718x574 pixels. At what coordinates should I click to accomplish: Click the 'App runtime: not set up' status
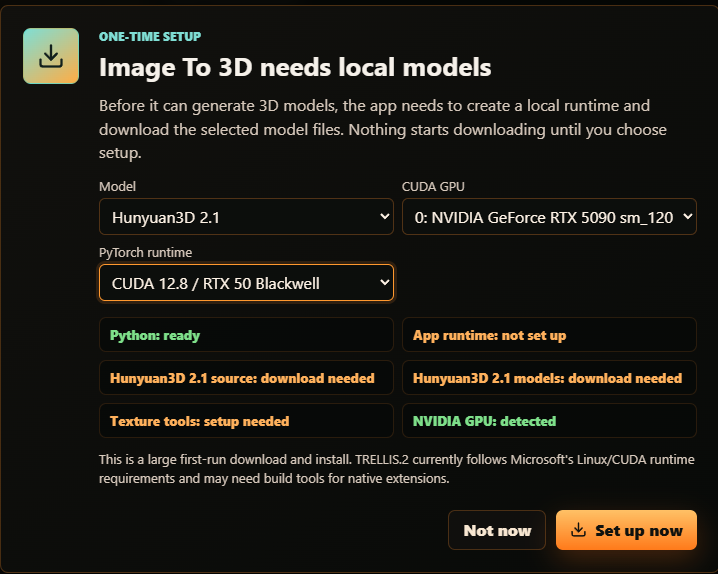tap(549, 335)
